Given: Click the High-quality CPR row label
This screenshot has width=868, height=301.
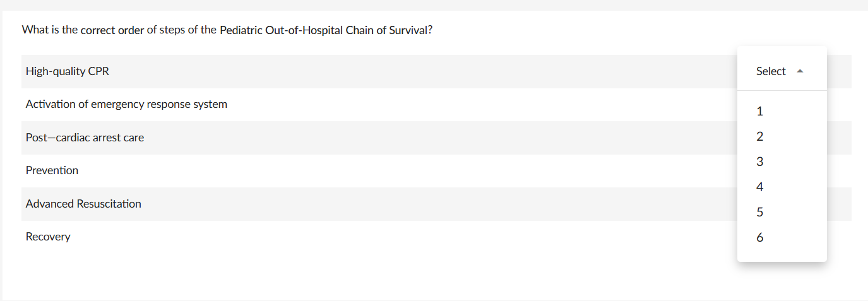Looking at the screenshot, I should click(68, 71).
